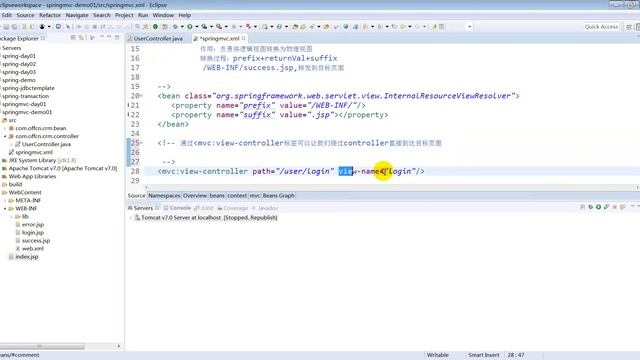Open dropdown next to dark round icon
Screen dimensions: 640x360
[49, 27]
